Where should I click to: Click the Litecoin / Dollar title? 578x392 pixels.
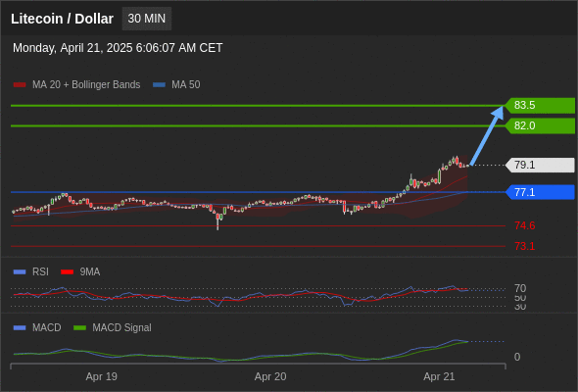62,19
